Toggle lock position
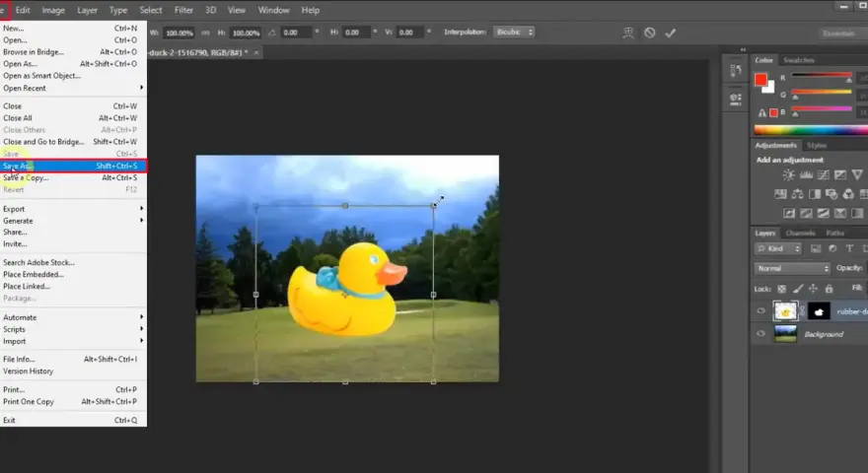The height and width of the screenshot is (473, 868). (813, 289)
